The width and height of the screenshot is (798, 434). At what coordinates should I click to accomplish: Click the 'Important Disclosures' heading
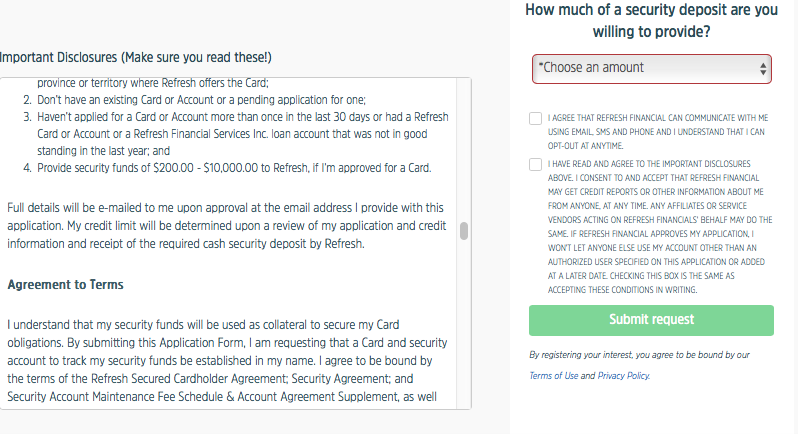(135, 58)
